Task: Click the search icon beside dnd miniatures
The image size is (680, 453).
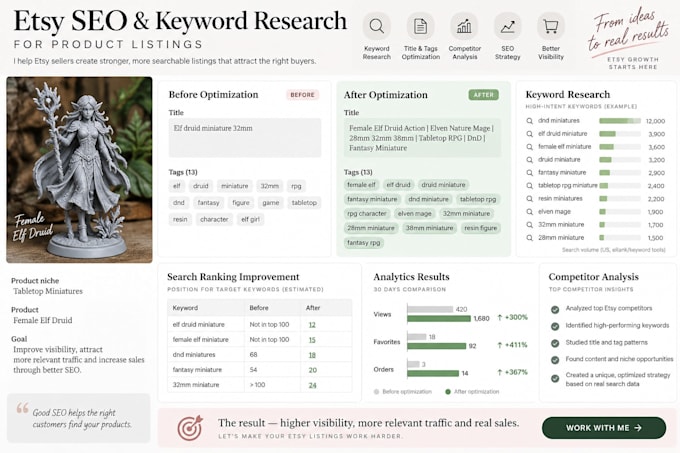Action: point(530,121)
